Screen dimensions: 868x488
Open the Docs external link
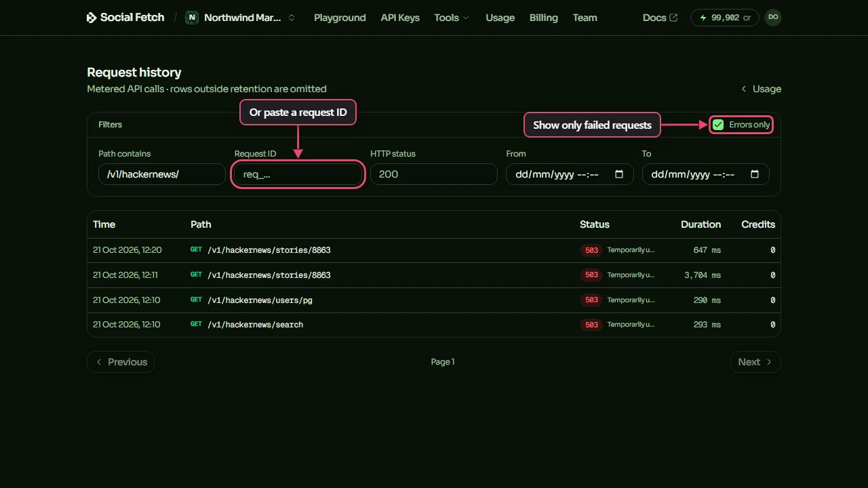(x=660, y=18)
